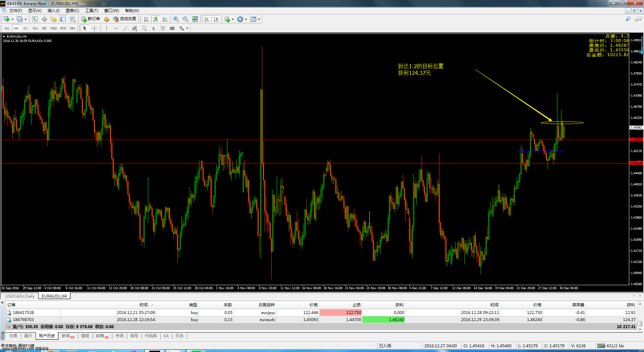The width and height of the screenshot is (644, 352).
Task: Zoom in on the chart
Action: point(176,19)
